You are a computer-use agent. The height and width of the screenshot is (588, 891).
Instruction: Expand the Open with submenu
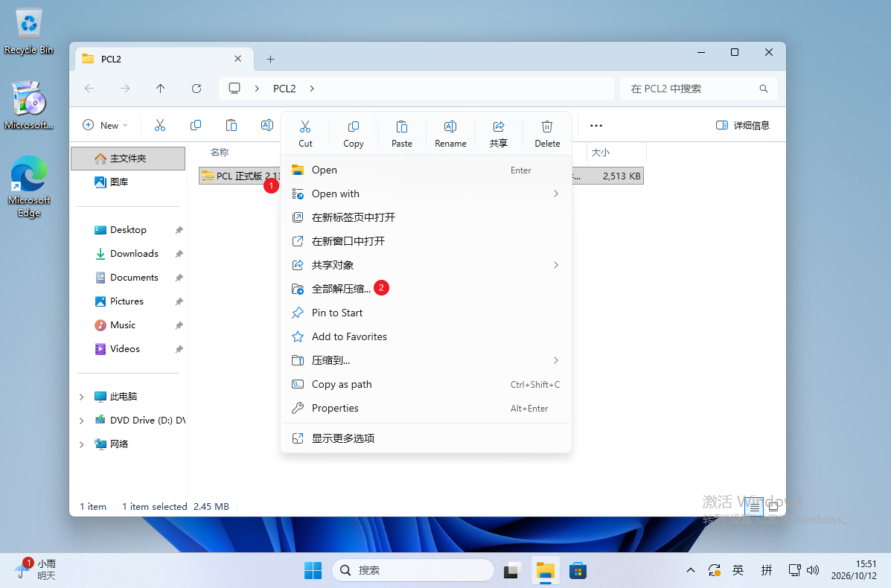pyautogui.click(x=556, y=194)
